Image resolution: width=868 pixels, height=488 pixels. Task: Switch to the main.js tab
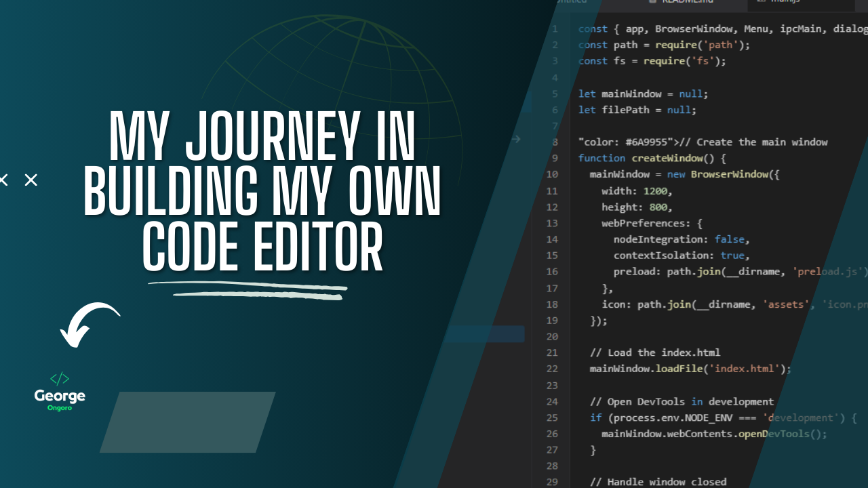click(783, 3)
